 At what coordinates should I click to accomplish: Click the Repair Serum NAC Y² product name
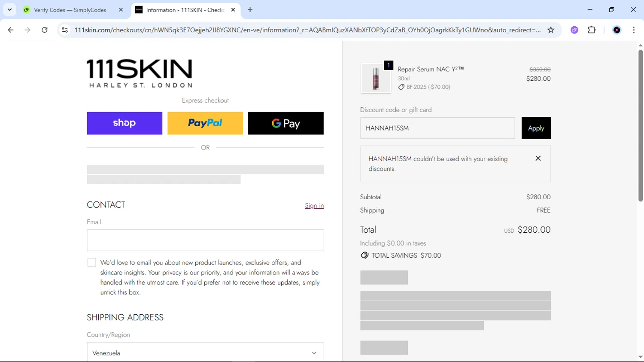(431, 69)
